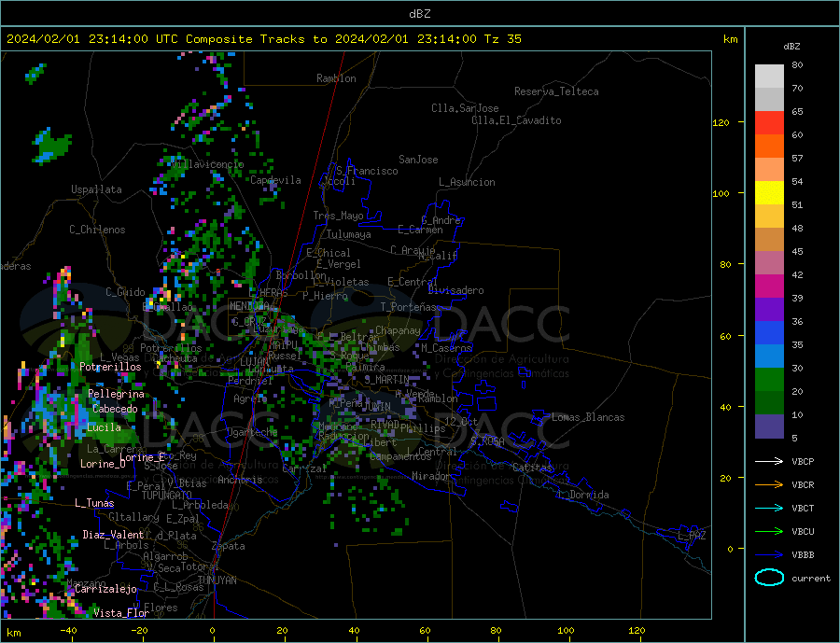840x643 pixels.
Task: Click the 120 km mark on vertical axis
Action: pyautogui.click(x=721, y=122)
